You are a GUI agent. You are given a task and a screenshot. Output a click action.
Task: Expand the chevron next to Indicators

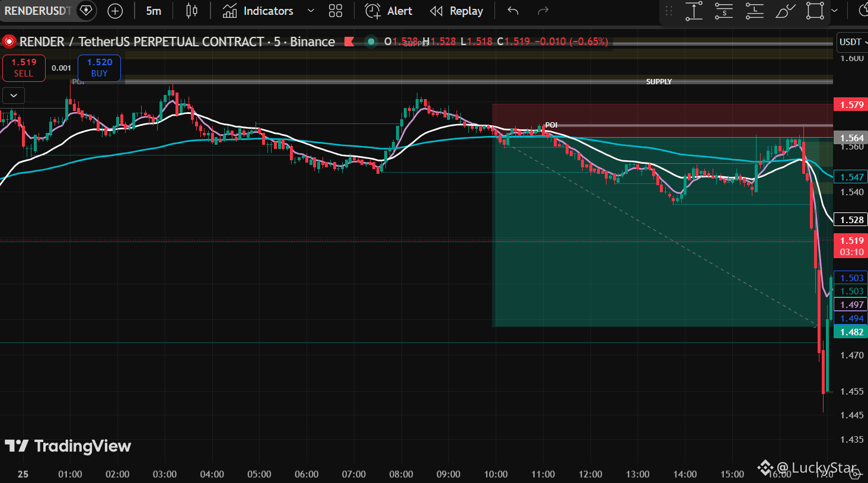[x=311, y=11]
